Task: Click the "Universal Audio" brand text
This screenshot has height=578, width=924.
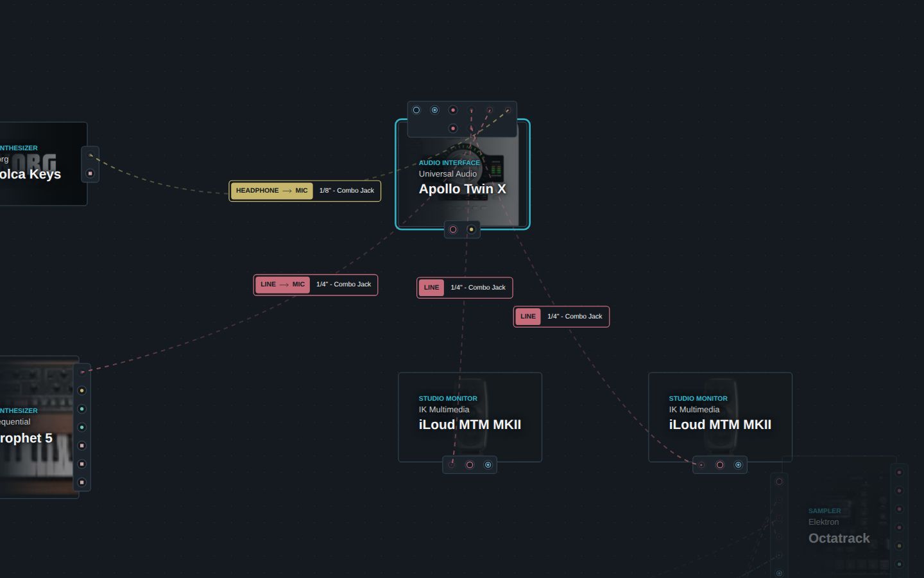Action: [x=448, y=174]
